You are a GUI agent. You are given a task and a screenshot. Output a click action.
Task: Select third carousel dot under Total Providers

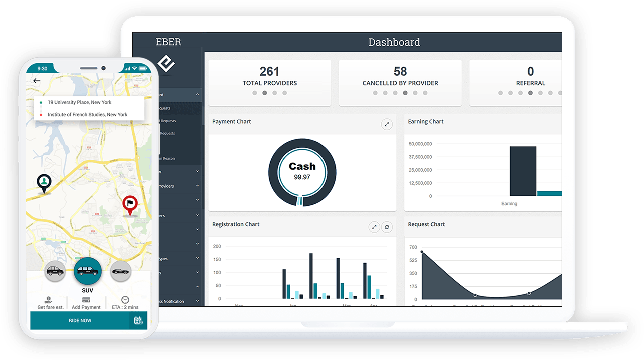[x=275, y=93]
